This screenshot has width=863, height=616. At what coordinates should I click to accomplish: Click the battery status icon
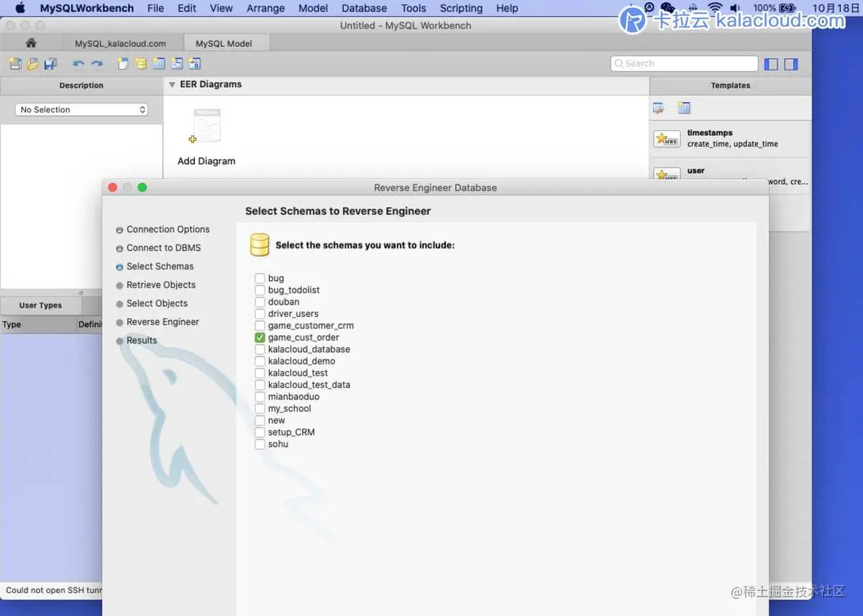pos(788,8)
